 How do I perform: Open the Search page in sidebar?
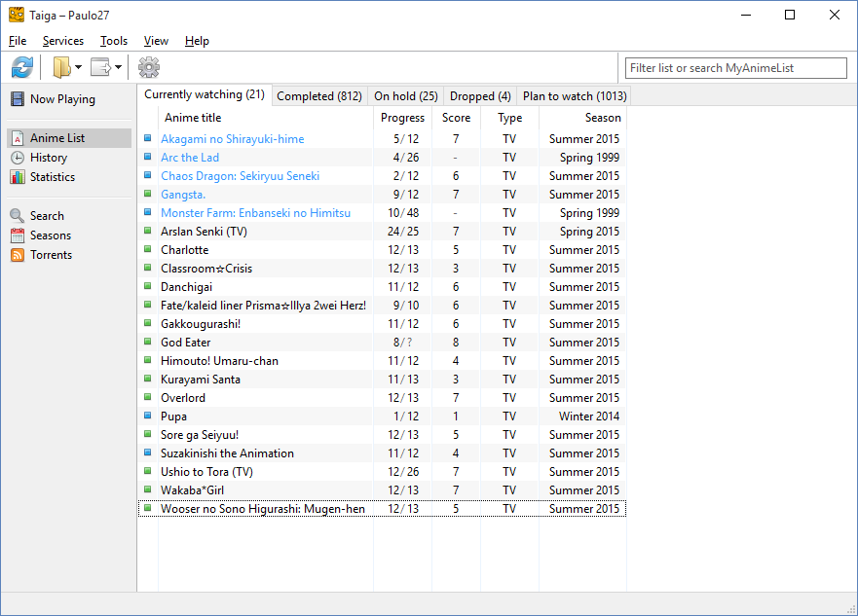coord(47,216)
